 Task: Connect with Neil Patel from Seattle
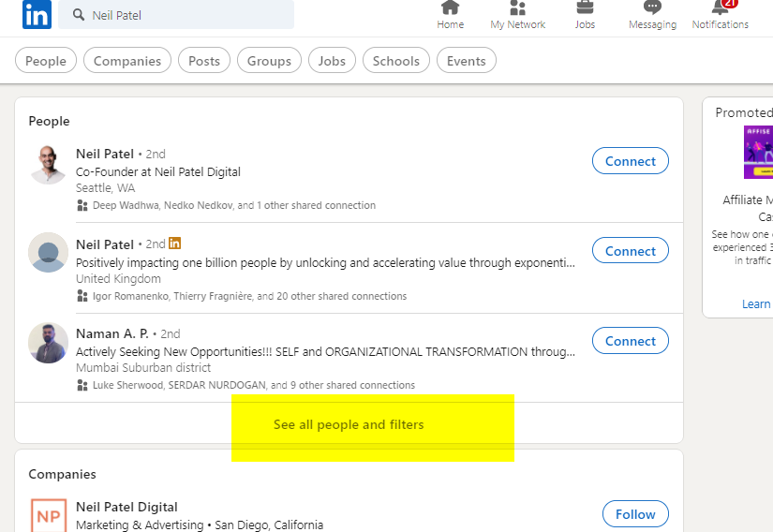pos(630,160)
